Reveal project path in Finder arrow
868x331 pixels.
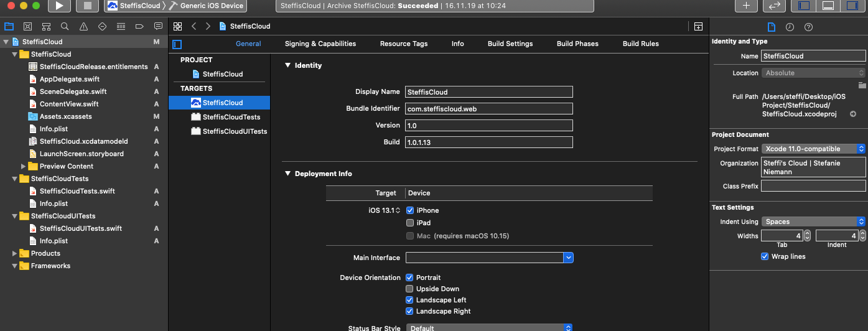(x=853, y=114)
